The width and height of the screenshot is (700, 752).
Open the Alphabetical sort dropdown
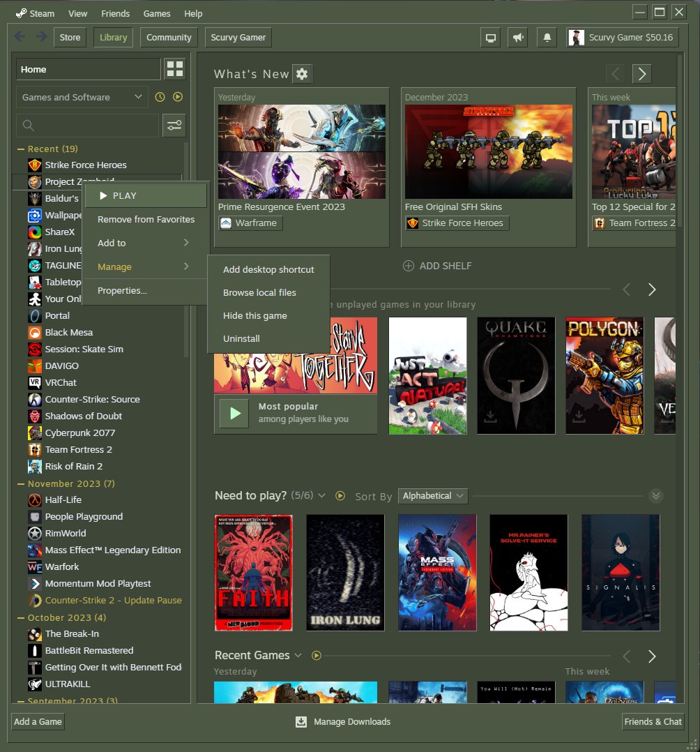[x=432, y=495]
